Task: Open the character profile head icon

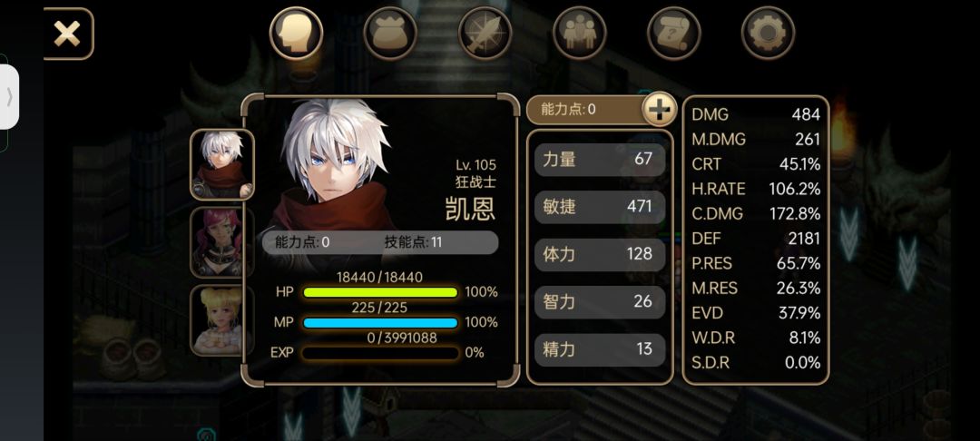Action: pyautogui.click(x=296, y=33)
